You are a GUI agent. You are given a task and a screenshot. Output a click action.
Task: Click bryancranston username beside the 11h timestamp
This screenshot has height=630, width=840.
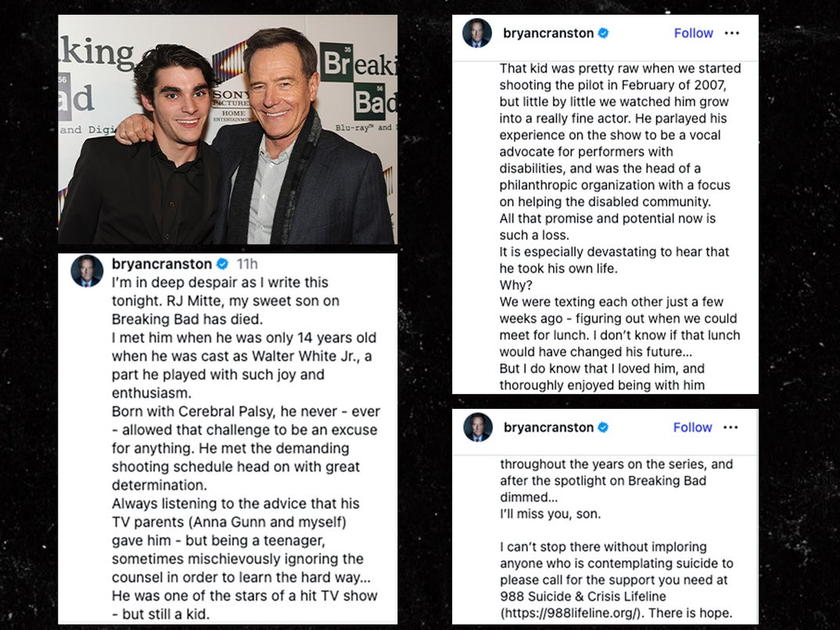(162, 264)
